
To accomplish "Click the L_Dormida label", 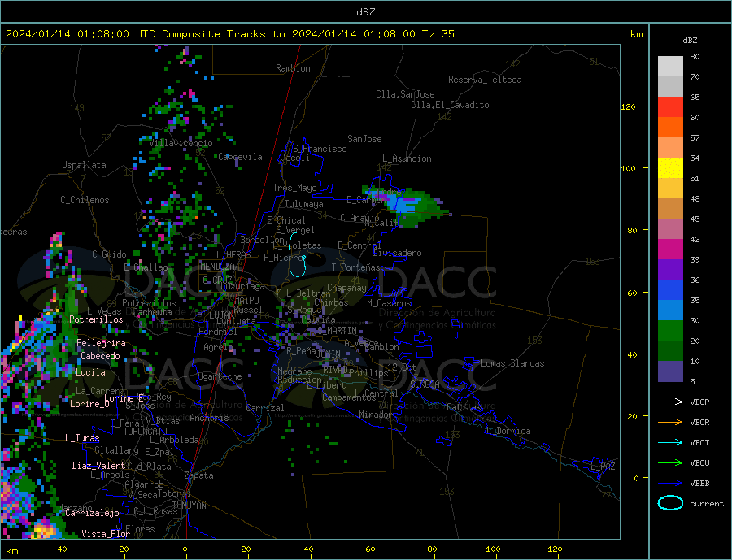I will [509, 431].
